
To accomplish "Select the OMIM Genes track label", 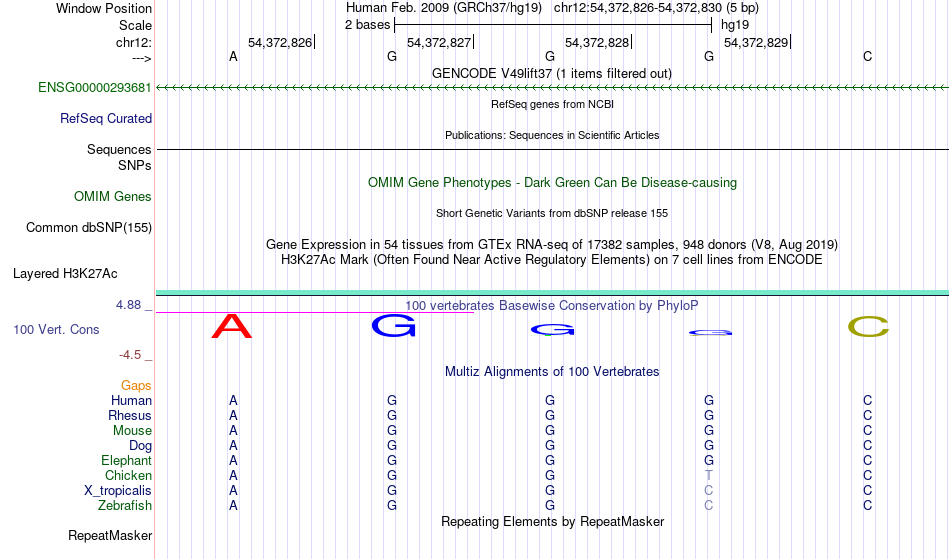I will (x=112, y=197).
